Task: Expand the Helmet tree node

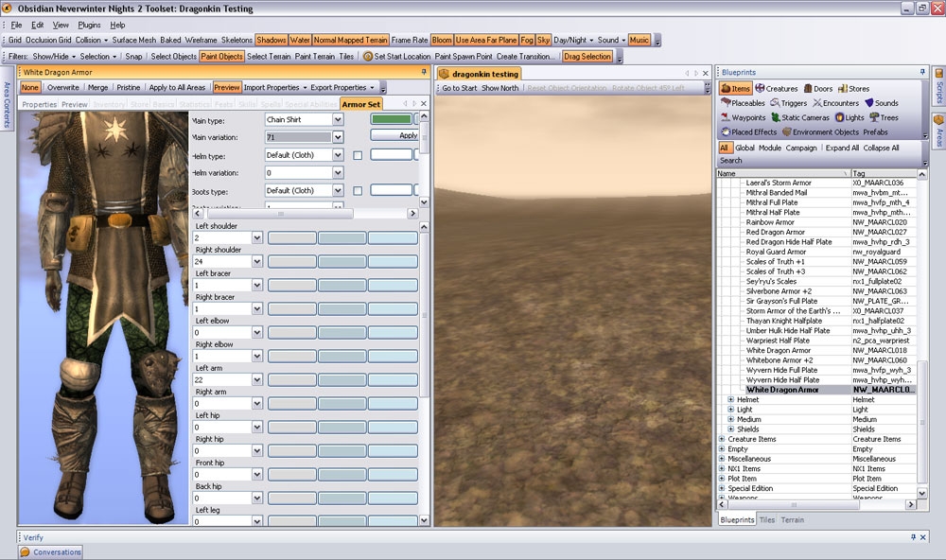Action: pos(730,400)
